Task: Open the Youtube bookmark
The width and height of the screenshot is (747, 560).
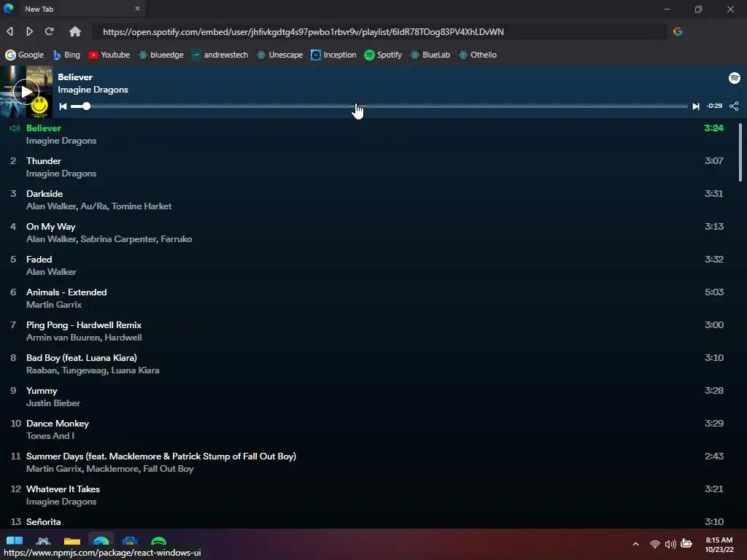Action: click(109, 55)
